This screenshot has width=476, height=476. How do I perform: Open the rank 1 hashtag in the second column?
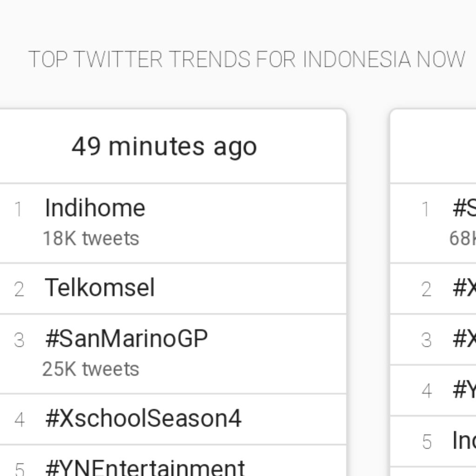pyautogui.click(x=464, y=208)
